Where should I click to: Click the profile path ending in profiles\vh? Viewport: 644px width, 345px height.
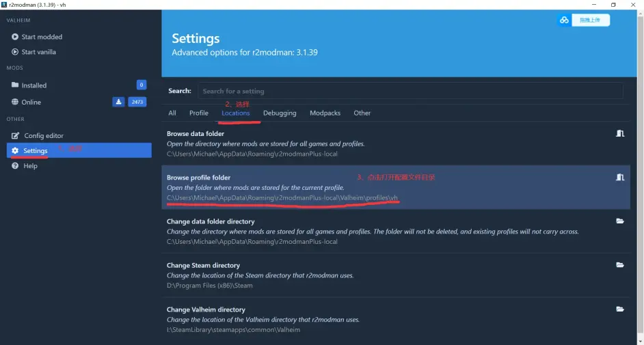click(x=282, y=197)
